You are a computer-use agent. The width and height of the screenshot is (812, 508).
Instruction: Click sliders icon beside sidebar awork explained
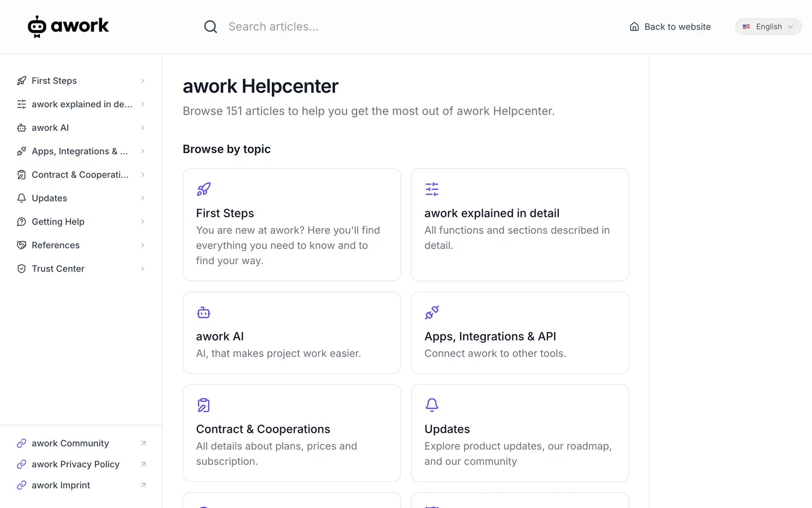click(21, 104)
